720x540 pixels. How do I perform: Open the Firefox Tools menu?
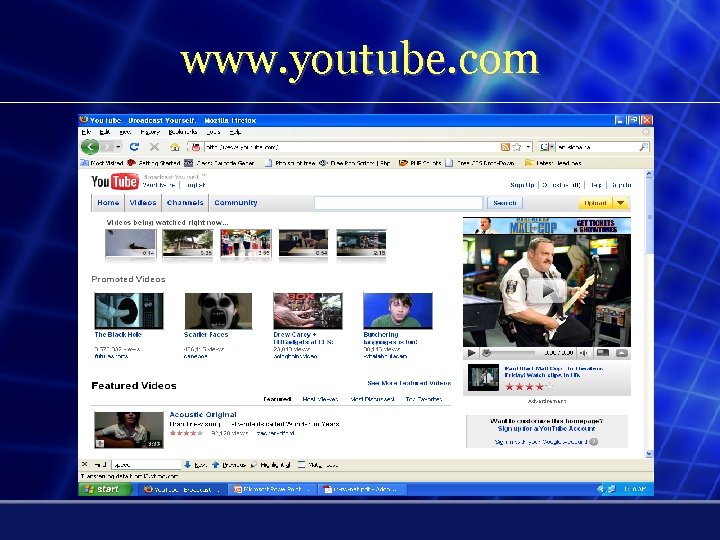(213, 132)
